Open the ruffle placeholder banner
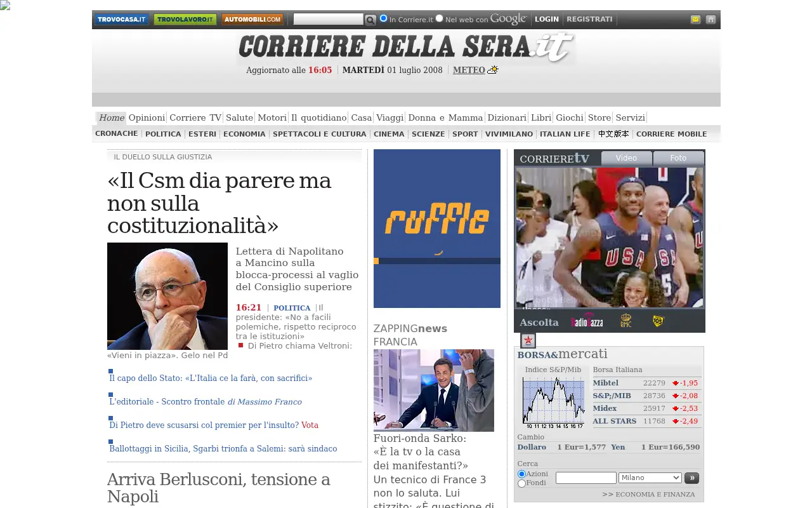The image size is (812, 508). pyautogui.click(x=437, y=229)
